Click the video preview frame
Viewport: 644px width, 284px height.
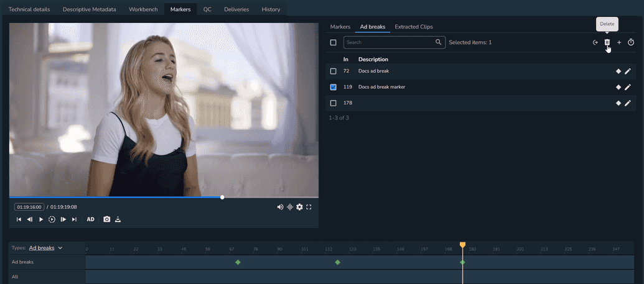coord(164,109)
